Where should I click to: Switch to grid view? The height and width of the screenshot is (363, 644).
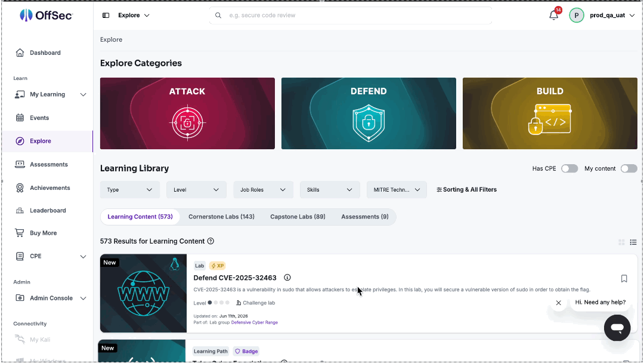[621, 242]
